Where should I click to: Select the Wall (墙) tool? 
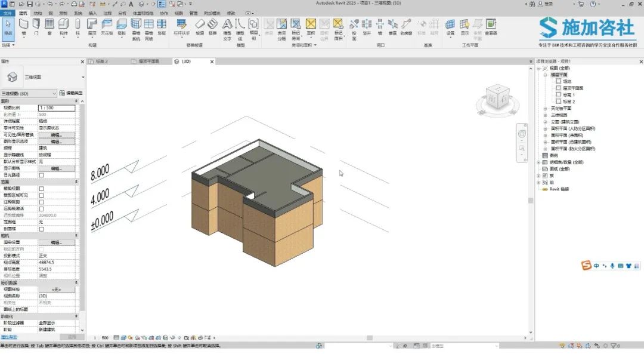(24, 27)
